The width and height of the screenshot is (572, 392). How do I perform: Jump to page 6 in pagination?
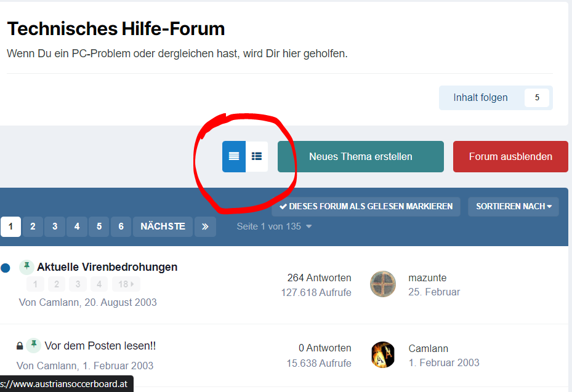click(121, 226)
